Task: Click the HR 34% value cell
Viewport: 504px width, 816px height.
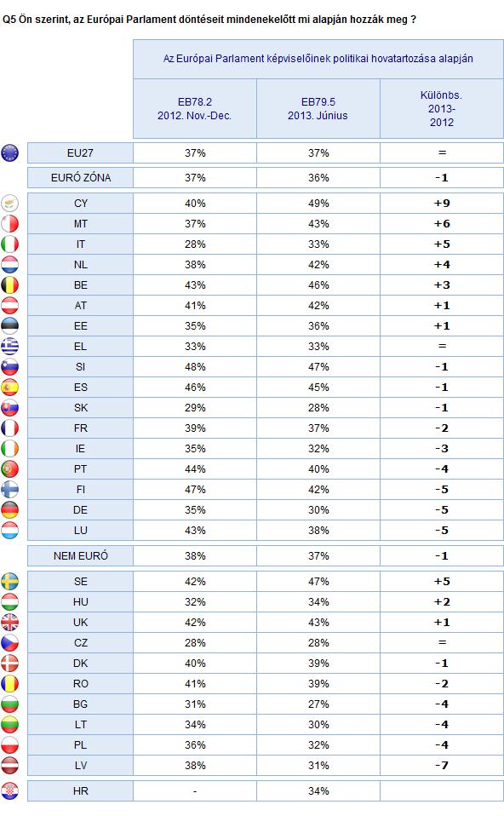Action: (318, 791)
